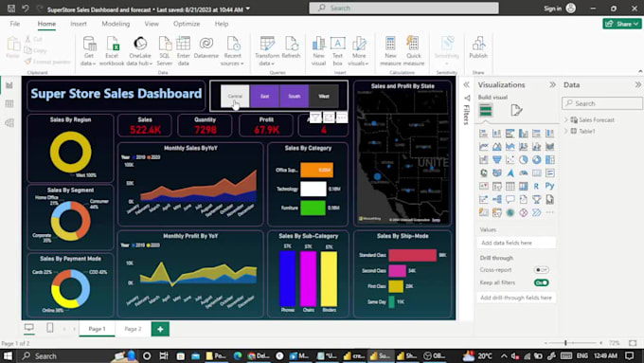Select the Matrix visual icon
Screen dimensions: 644x363
(523, 186)
